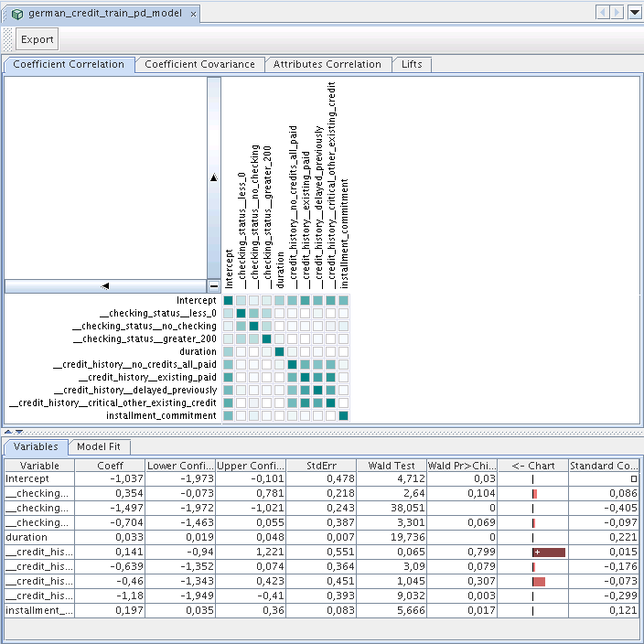Click the Intercept row label in the matrix

click(x=197, y=301)
